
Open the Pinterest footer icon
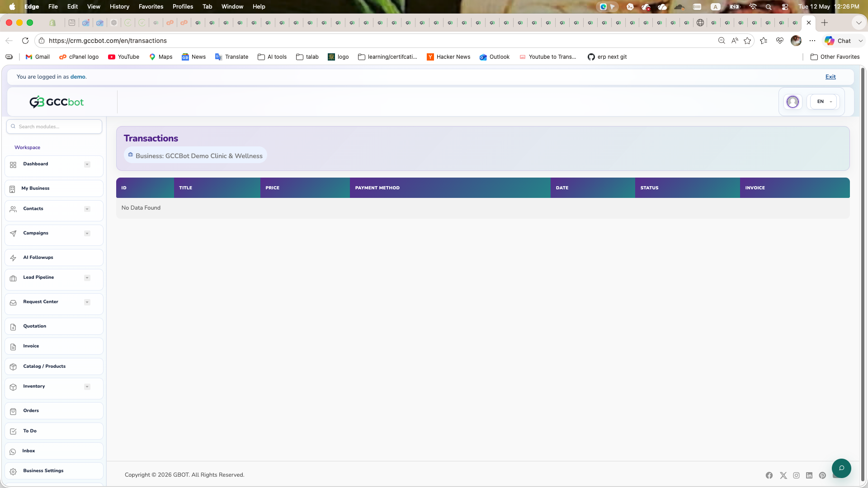click(x=822, y=475)
